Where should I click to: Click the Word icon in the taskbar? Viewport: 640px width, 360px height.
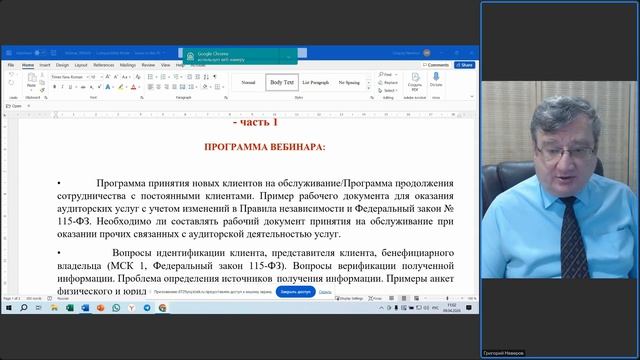pyautogui.click(x=85, y=308)
